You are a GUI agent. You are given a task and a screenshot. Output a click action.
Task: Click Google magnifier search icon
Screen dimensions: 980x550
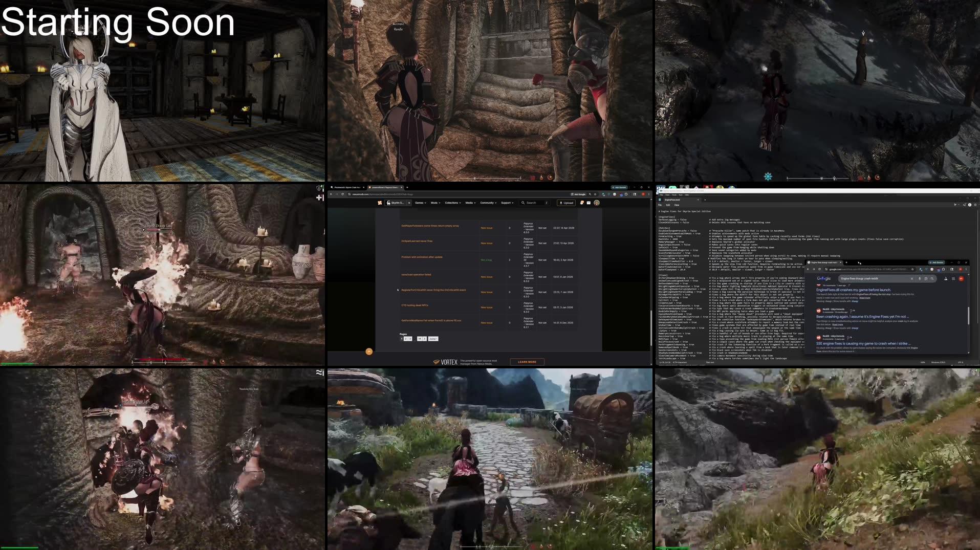pos(932,279)
